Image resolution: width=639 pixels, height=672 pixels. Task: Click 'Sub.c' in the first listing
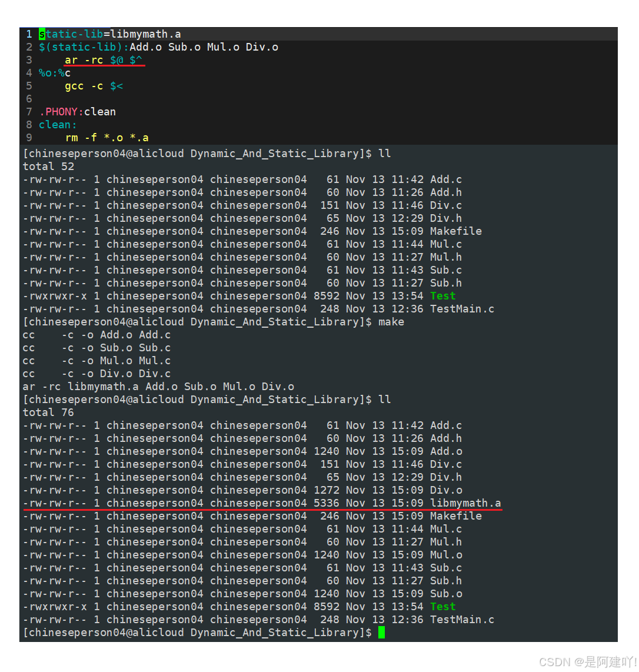pos(446,270)
